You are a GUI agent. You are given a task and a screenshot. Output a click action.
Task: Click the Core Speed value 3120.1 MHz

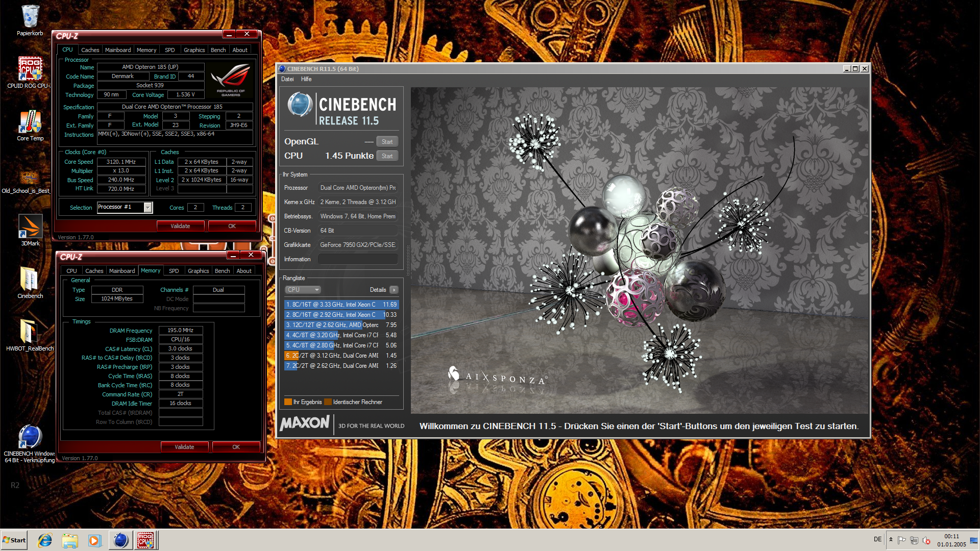coord(121,162)
